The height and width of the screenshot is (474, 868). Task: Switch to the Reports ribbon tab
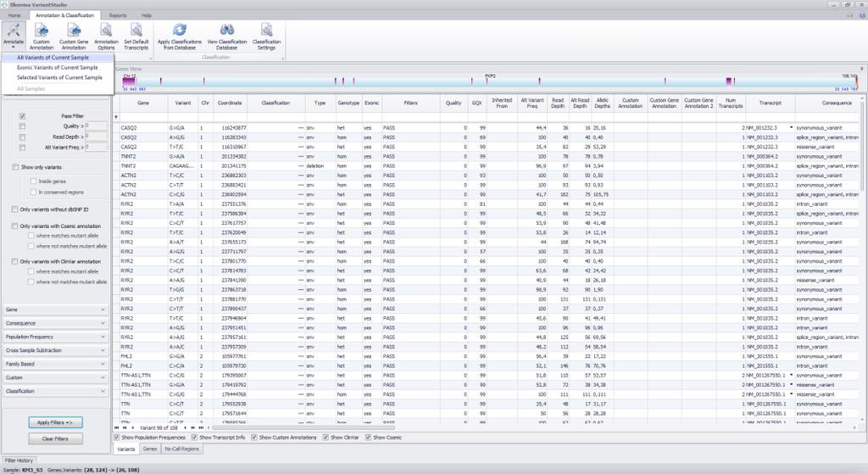(x=117, y=15)
